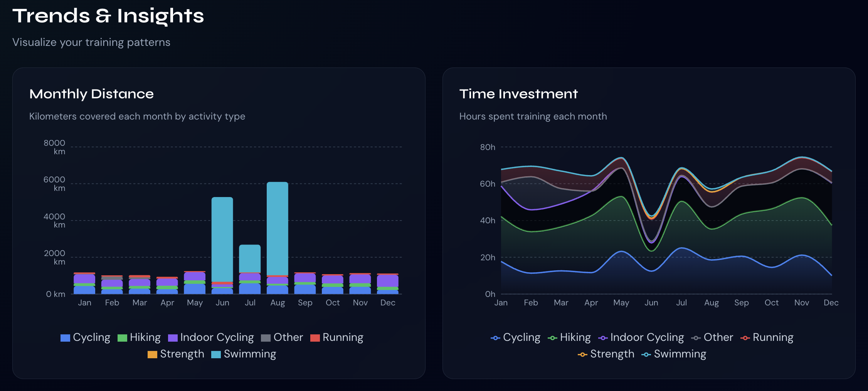Click Cycling line marker in Time Investment legend
Image resolution: width=868 pixels, height=391 pixels.
pos(495,338)
